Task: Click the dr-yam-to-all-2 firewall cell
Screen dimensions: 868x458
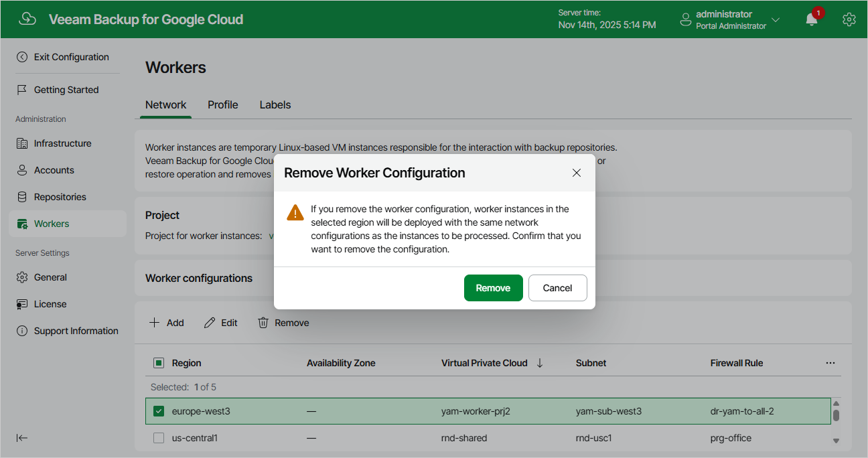Action: [x=742, y=411]
